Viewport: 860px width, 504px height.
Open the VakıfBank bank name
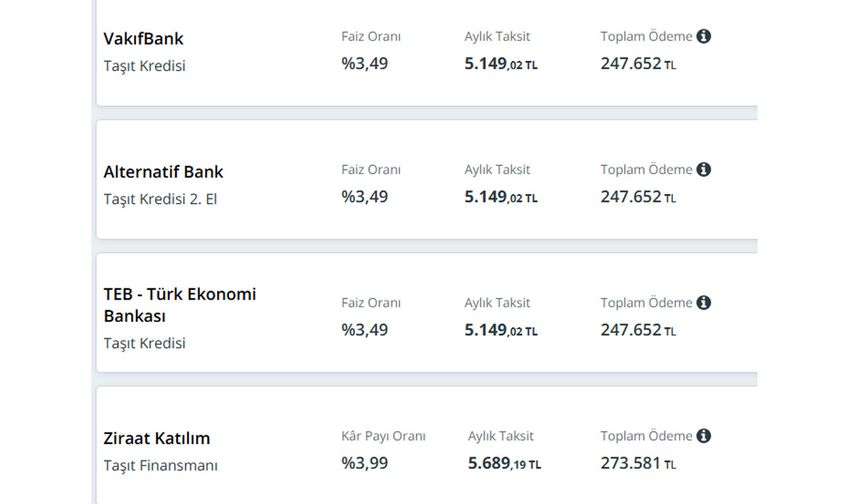click(x=143, y=39)
